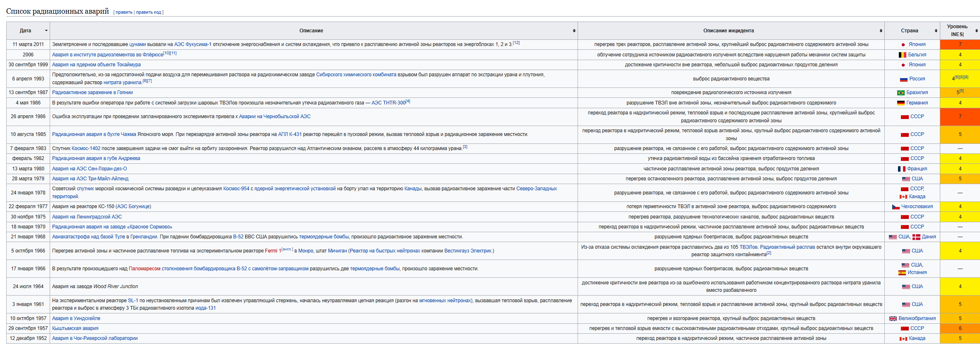The width and height of the screenshot is (980, 347).
Task: Click USSR flag in 26 апреля 1986 row
Action: [905, 117]
